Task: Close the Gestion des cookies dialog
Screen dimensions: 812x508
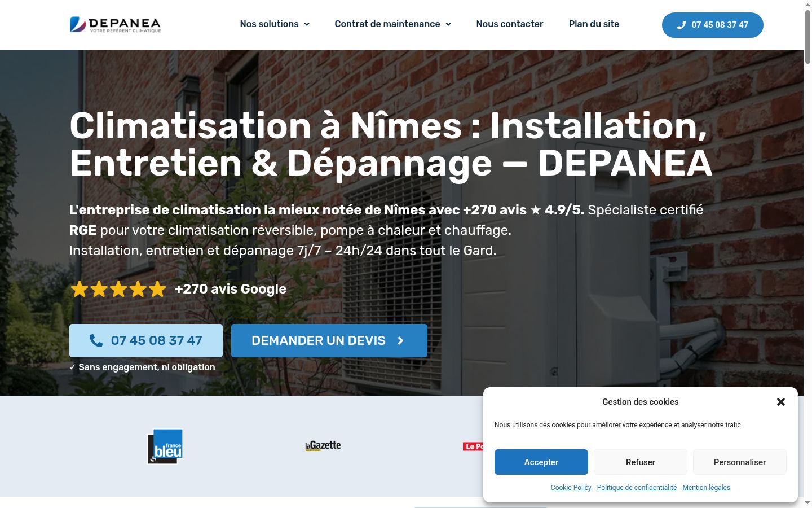Action: [x=781, y=402]
